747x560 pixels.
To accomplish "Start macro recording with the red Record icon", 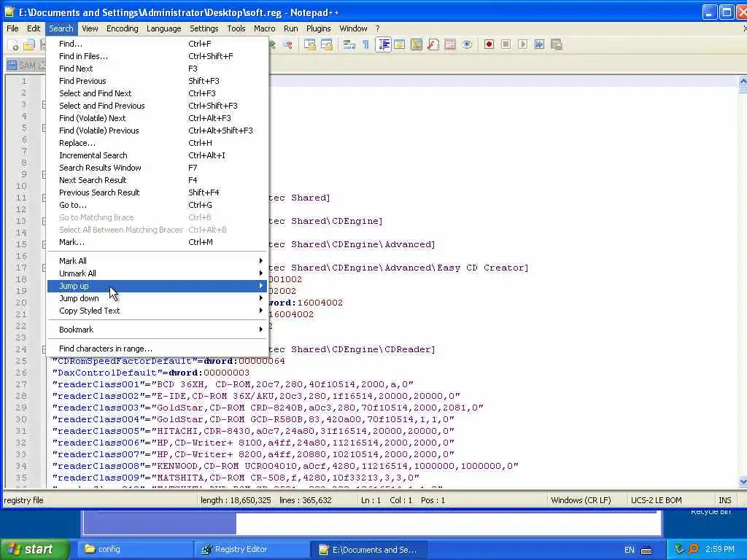I will point(489,44).
